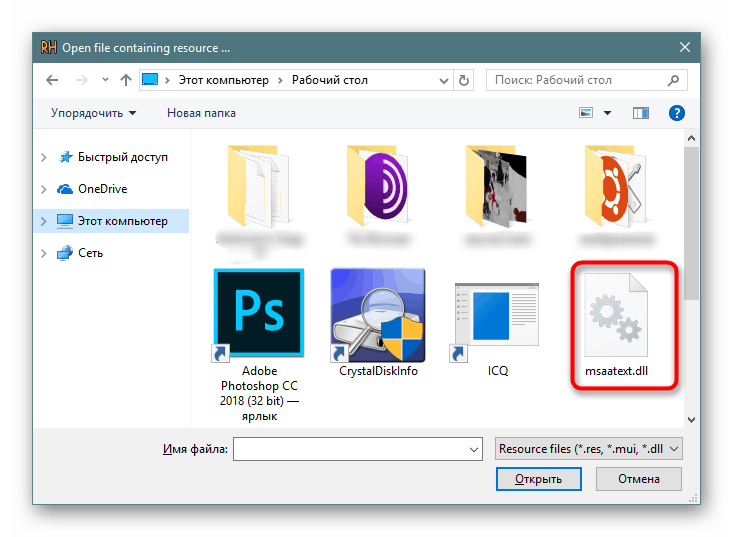The image size is (733, 537).
Task: Expand the Этот компьютер tree node
Action: point(44,221)
